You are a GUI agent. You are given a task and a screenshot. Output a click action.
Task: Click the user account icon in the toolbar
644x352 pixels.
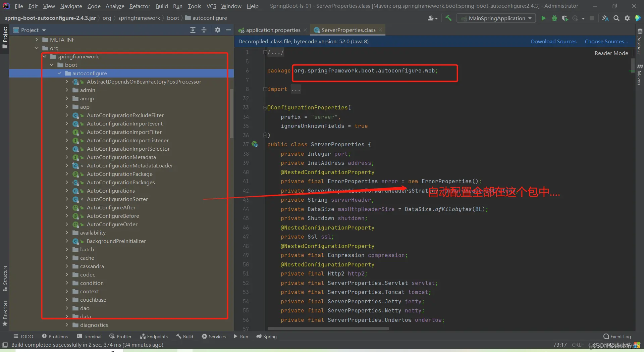click(x=432, y=18)
